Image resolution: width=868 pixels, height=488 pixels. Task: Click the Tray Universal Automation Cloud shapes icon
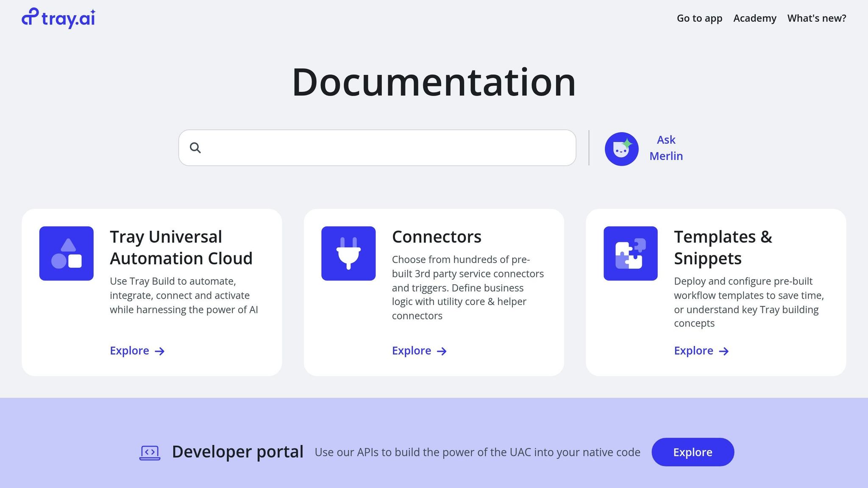(66, 253)
